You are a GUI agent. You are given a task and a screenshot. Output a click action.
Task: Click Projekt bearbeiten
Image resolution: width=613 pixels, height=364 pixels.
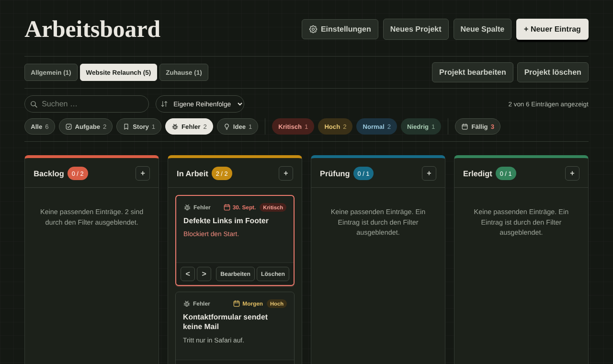click(473, 72)
